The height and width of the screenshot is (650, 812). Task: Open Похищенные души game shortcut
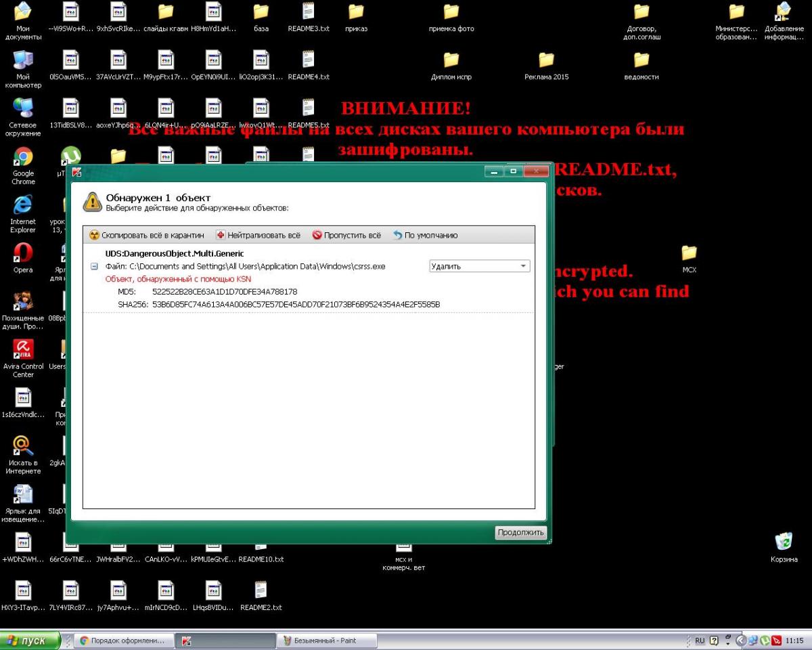[x=23, y=310]
